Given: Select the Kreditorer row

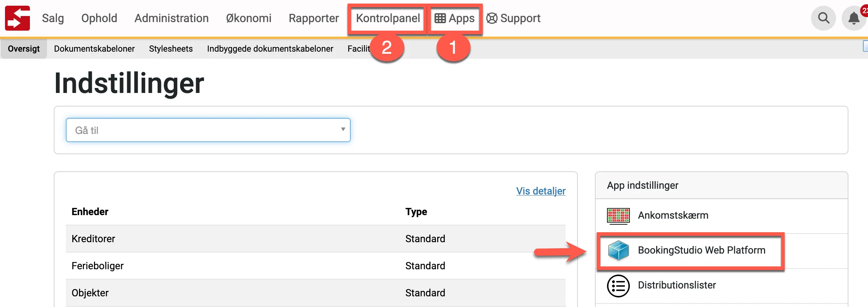Looking at the screenshot, I should (316, 239).
